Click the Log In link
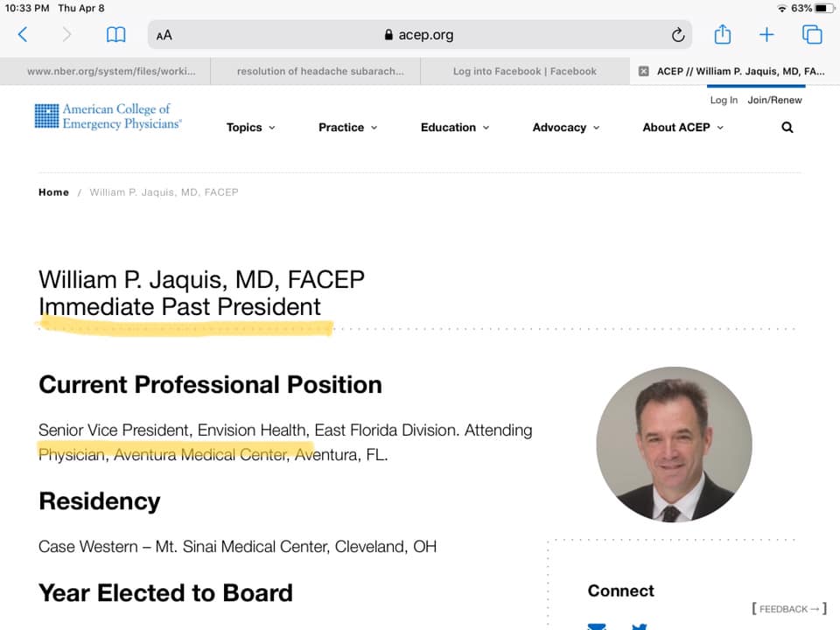The height and width of the screenshot is (630, 840). (x=723, y=100)
